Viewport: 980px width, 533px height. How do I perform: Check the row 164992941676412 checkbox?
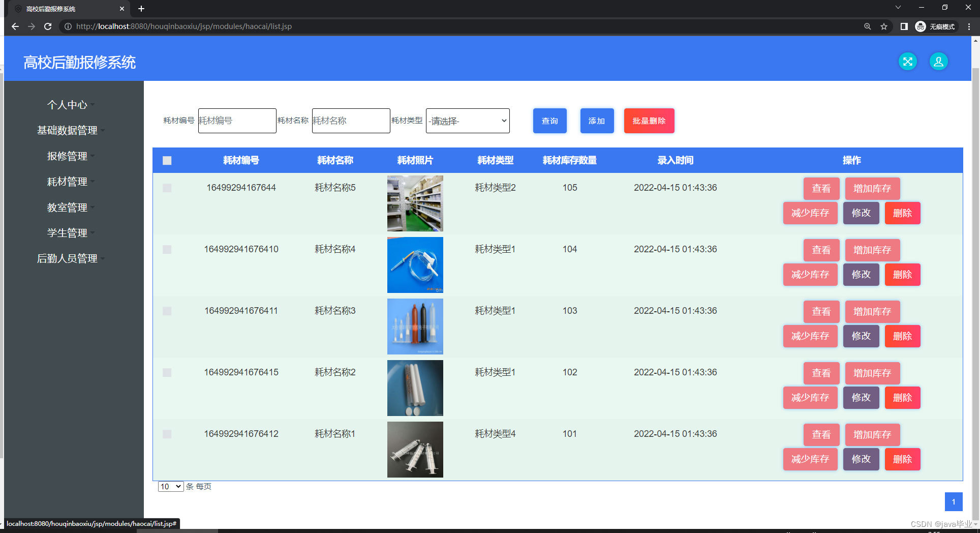(x=167, y=434)
